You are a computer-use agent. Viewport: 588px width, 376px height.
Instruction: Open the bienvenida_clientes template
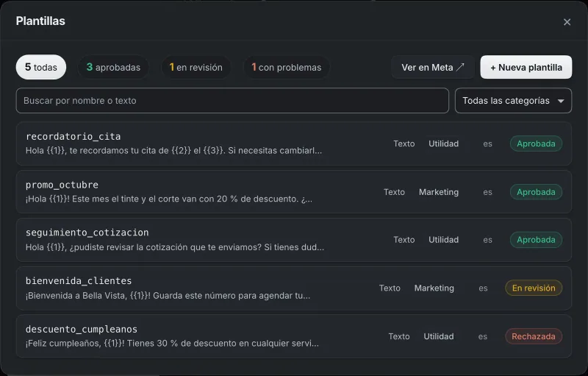(x=293, y=288)
